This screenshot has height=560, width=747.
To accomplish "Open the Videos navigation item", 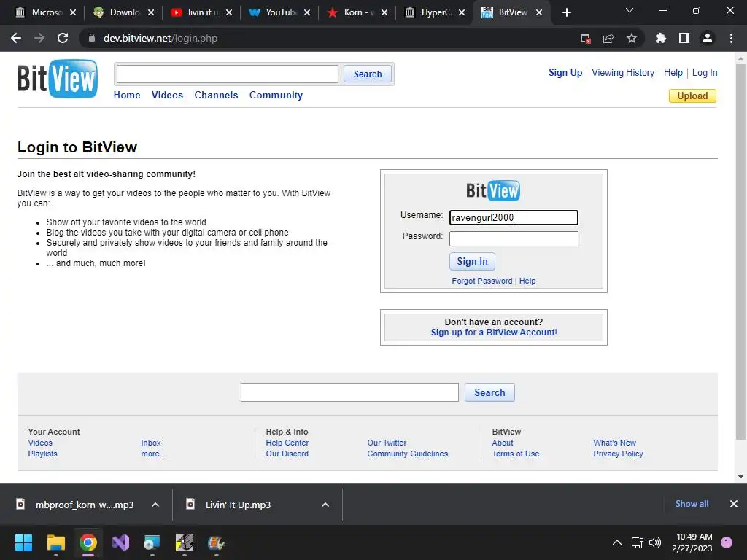I will point(167,96).
